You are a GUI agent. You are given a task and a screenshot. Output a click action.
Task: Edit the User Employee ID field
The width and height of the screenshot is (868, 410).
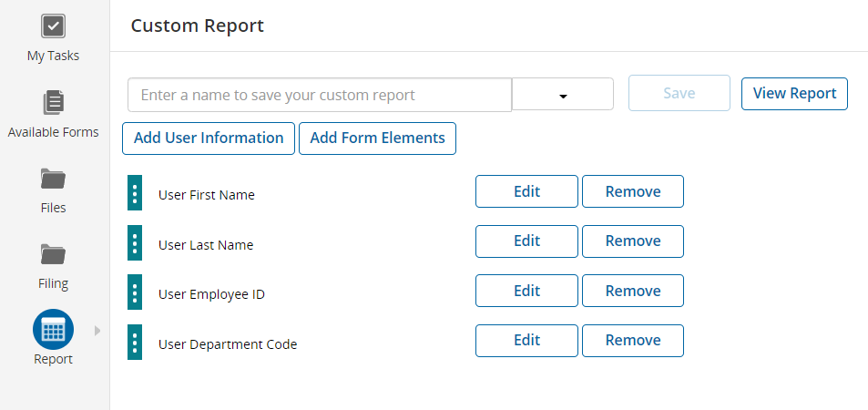pos(526,292)
